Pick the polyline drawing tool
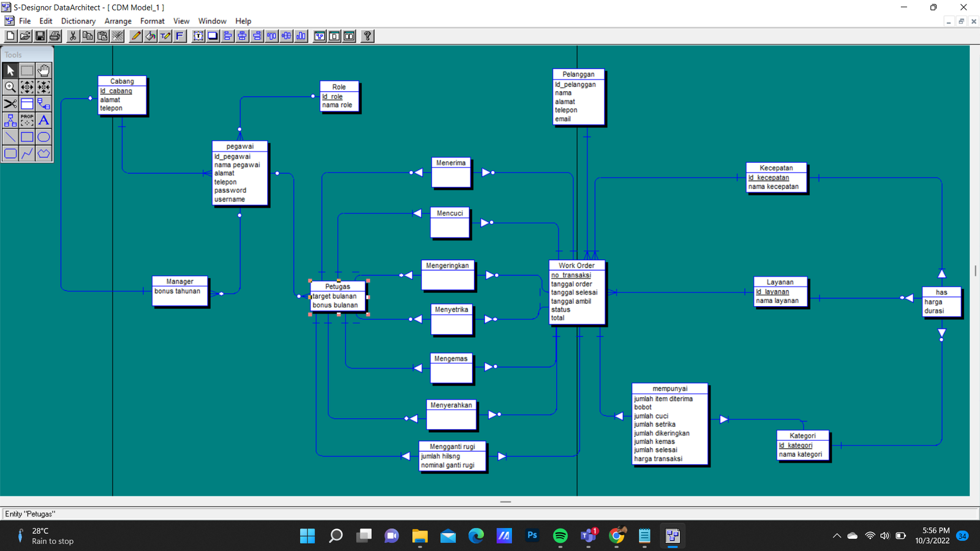This screenshot has height=551, width=980. (x=27, y=154)
